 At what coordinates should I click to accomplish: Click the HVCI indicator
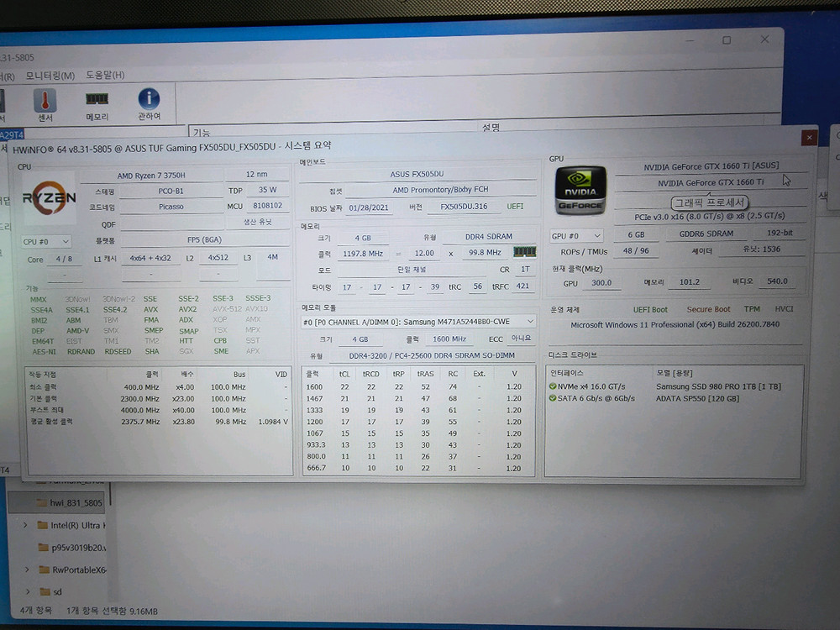pyautogui.click(x=783, y=308)
